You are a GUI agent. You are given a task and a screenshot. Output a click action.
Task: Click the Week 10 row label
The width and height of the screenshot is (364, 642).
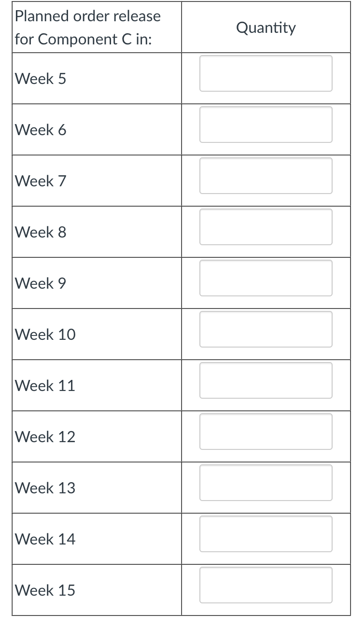tap(44, 335)
